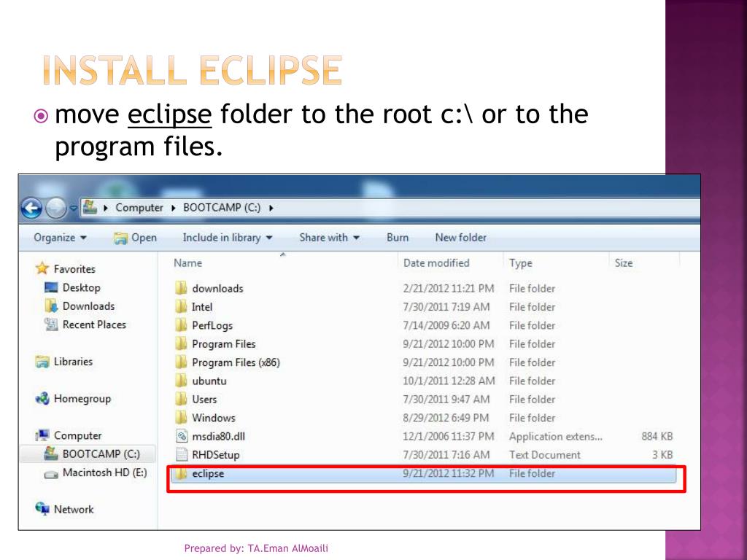Select the file name 'msdia80.dll'
The image size is (747, 560).
(x=219, y=436)
